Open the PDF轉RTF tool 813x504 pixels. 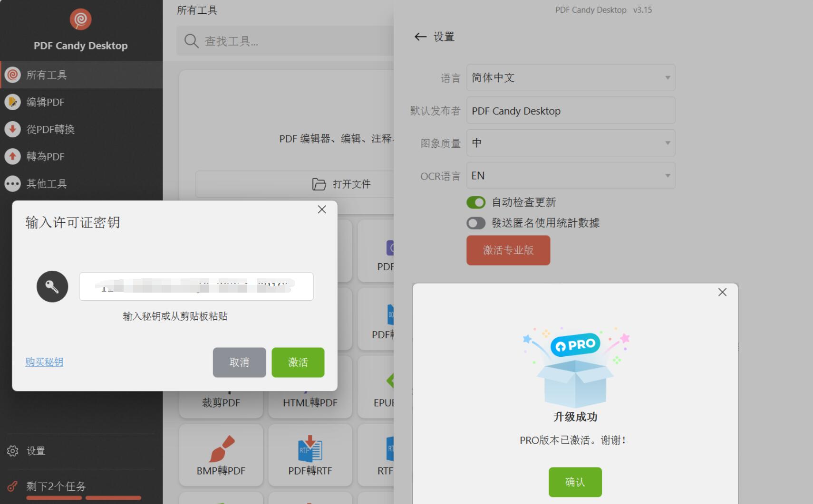pyautogui.click(x=310, y=455)
